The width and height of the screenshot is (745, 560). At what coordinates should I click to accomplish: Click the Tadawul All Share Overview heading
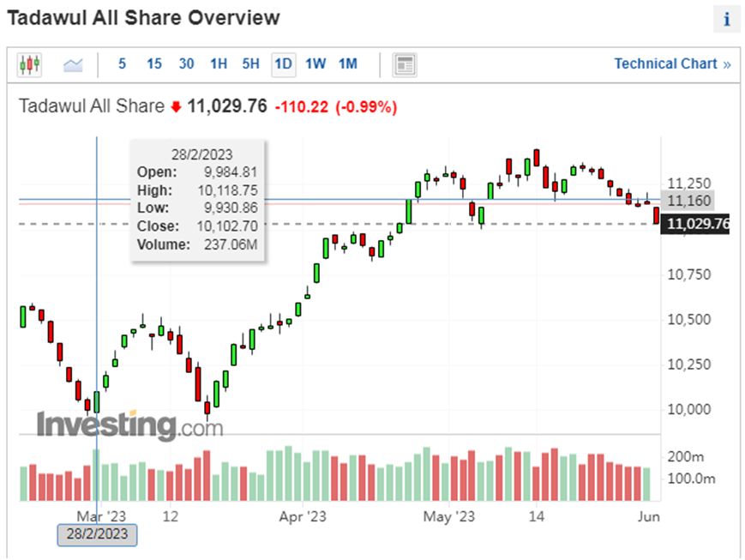(144, 17)
